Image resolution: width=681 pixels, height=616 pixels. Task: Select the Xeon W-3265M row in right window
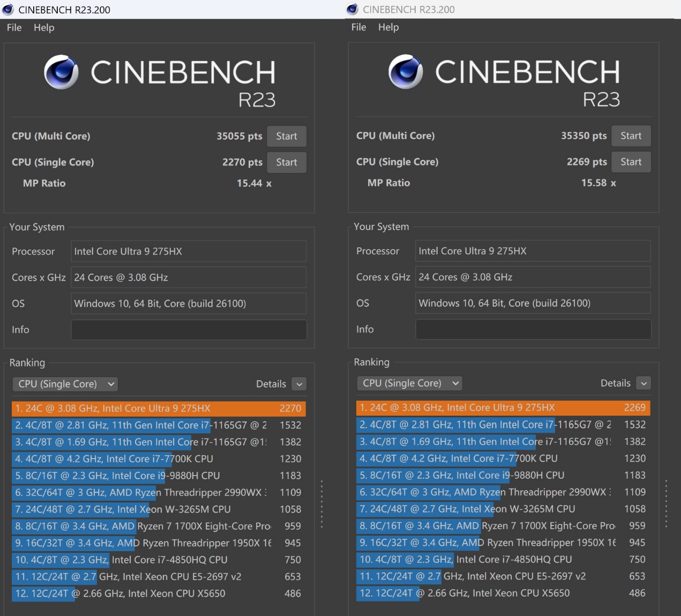coord(503,509)
